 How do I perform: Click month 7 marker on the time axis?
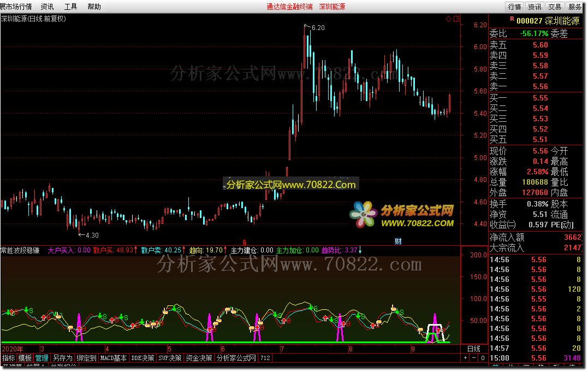[x=282, y=349]
